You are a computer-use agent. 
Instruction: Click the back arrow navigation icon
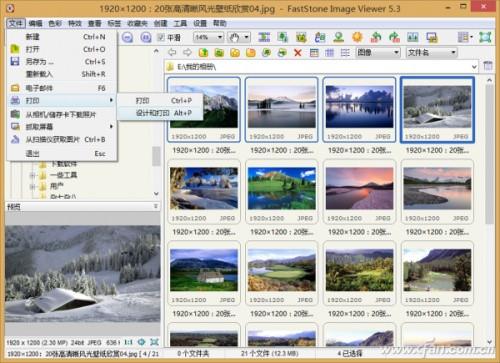click(x=172, y=52)
